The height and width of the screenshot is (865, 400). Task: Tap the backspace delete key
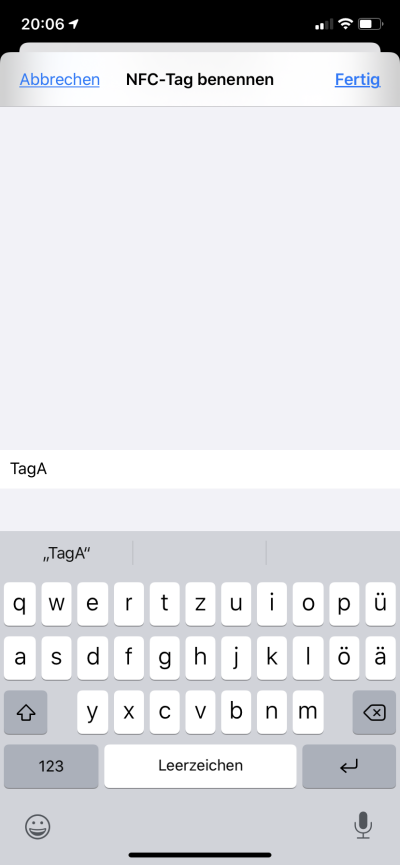pos(374,712)
